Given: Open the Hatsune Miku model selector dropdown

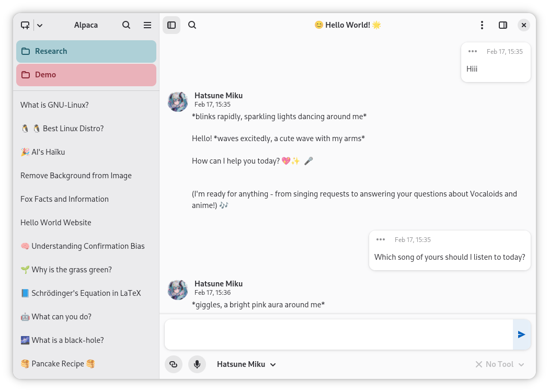Looking at the screenshot, I should [x=246, y=364].
